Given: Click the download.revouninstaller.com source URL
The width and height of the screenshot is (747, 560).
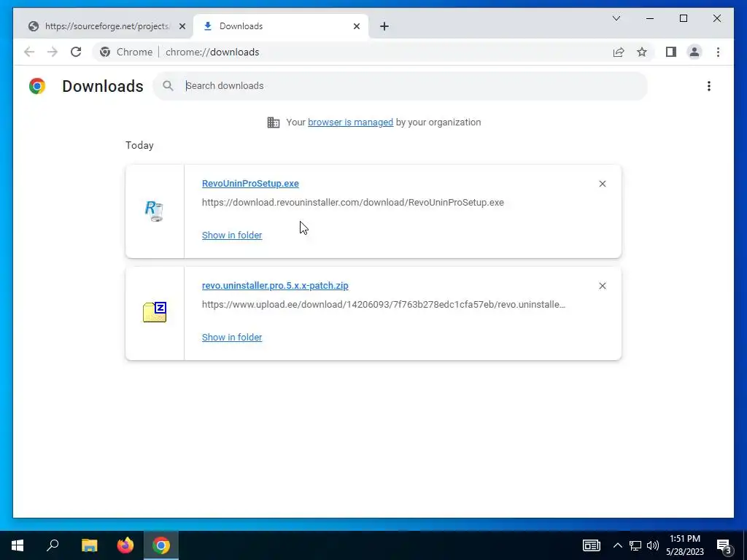Looking at the screenshot, I should point(352,203).
